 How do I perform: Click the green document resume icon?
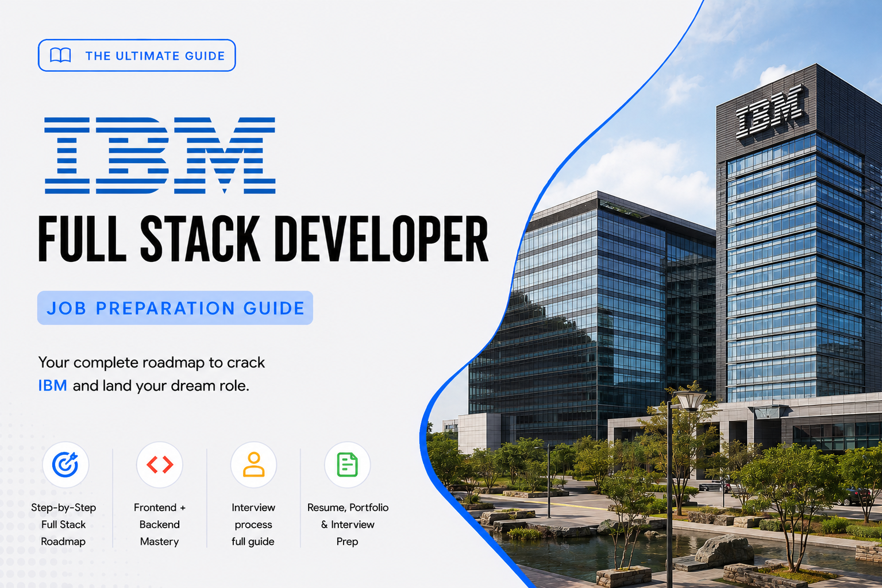347,465
